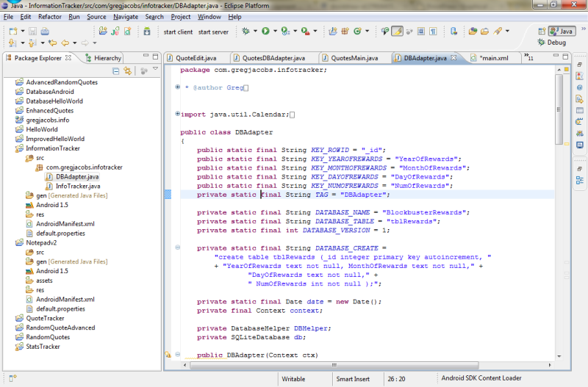Open InfoTracker.java in the package tree
The height and width of the screenshot is (387, 588).
tap(78, 186)
